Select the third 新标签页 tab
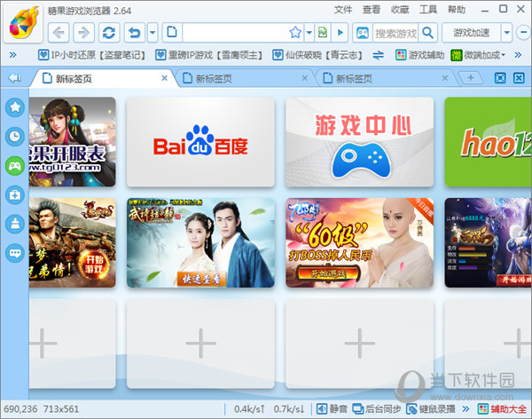Viewport: 532px width, 419px height. pyautogui.click(x=383, y=78)
